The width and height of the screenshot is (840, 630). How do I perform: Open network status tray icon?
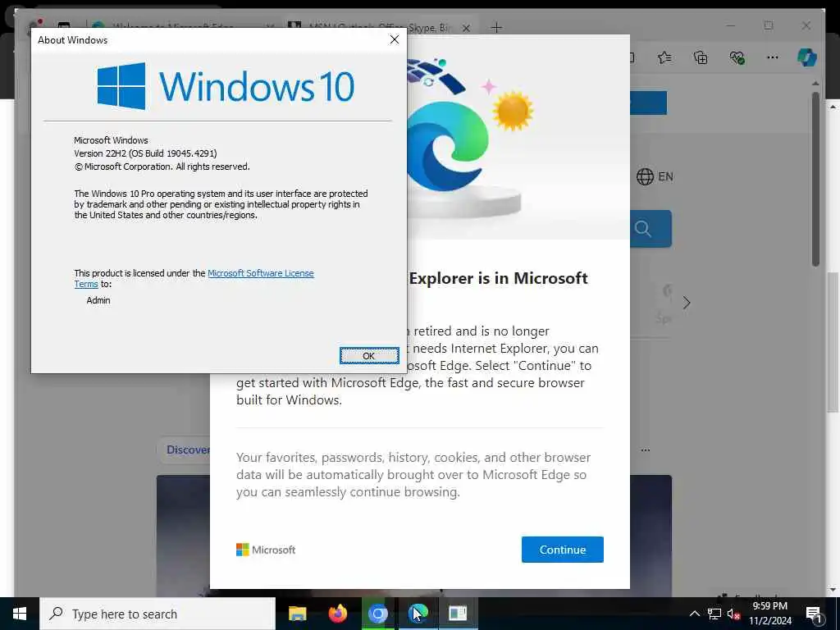click(714, 614)
